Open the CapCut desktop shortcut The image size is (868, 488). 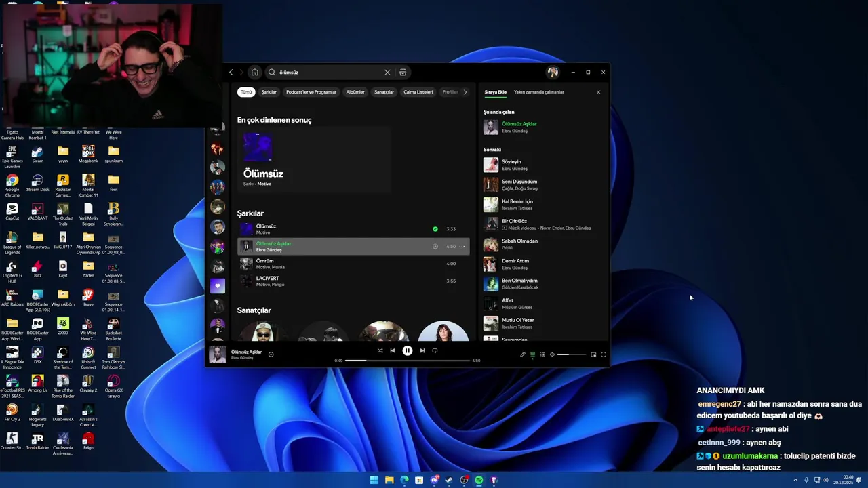point(12,213)
